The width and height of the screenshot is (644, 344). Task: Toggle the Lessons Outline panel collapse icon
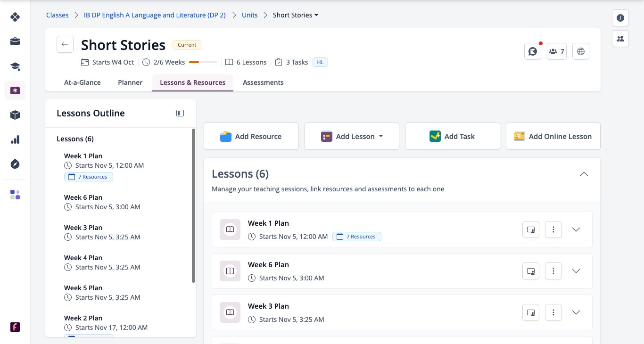(x=180, y=113)
